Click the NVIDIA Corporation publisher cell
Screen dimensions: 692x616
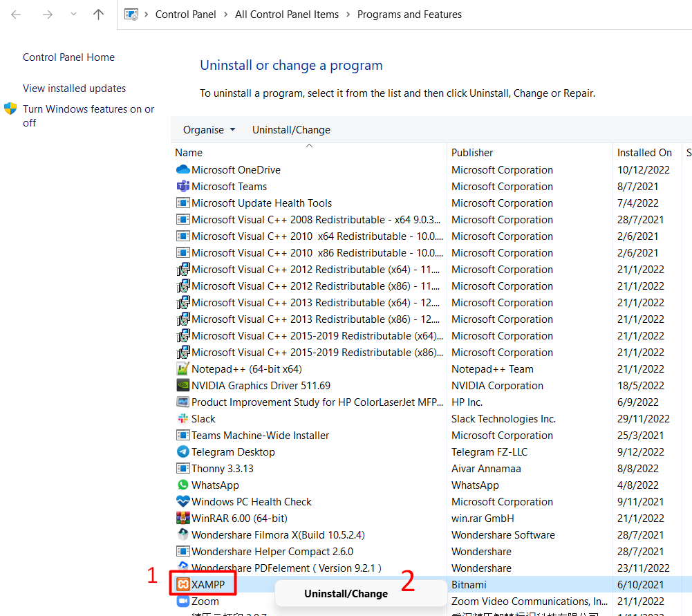pyautogui.click(x=497, y=386)
